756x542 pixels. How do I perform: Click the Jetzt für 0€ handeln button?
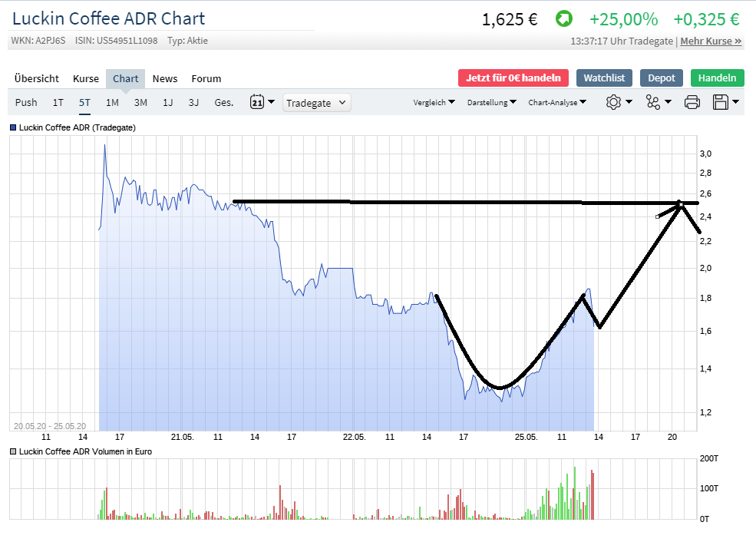pos(513,78)
